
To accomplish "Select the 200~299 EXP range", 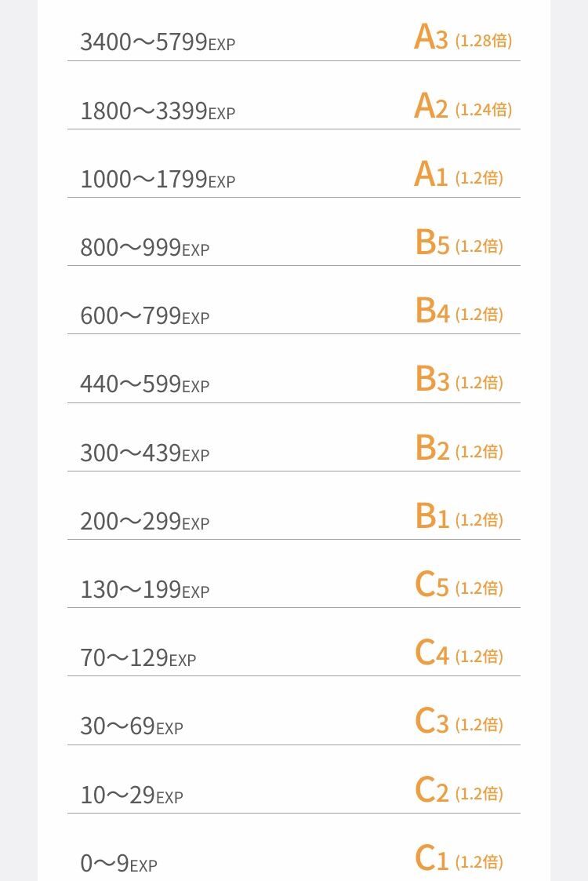I will (x=145, y=522).
